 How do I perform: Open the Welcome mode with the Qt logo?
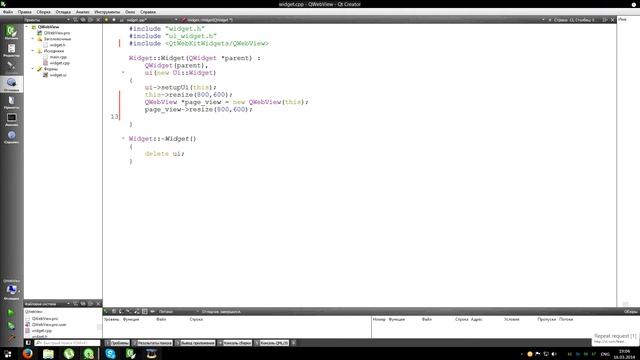(11, 32)
